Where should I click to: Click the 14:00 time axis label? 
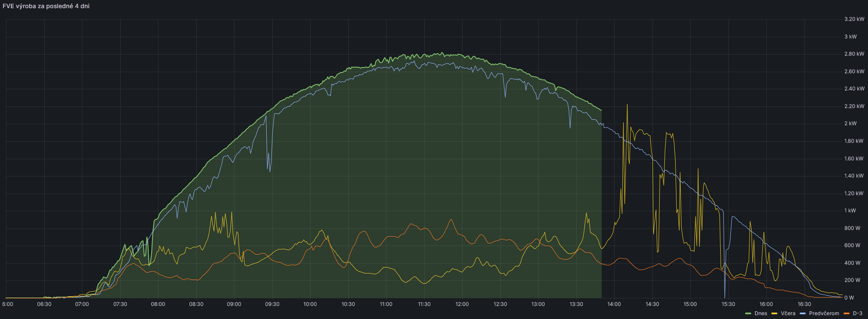[614, 304]
